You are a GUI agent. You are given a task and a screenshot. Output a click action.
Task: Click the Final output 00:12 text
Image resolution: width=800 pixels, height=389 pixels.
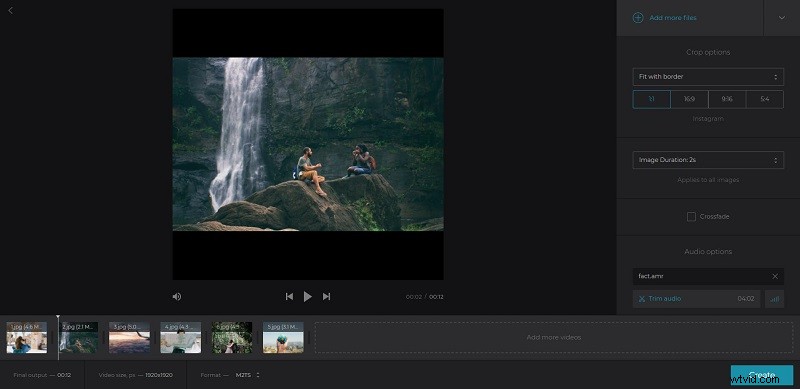point(42,375)
